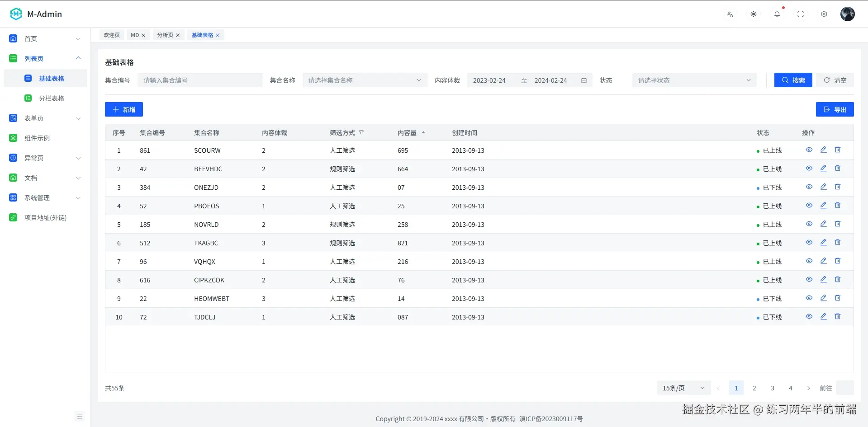Edit the SCOURW row with pencil icon
This screenshot has height=427, width=868.
(823, 150)
